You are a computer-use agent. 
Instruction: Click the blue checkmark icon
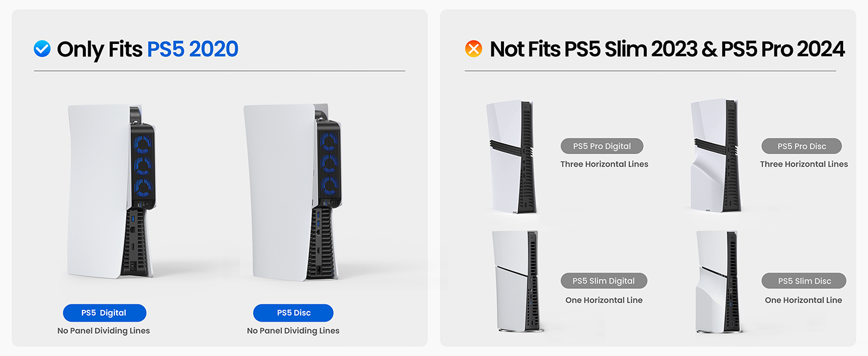coord(42,49)
